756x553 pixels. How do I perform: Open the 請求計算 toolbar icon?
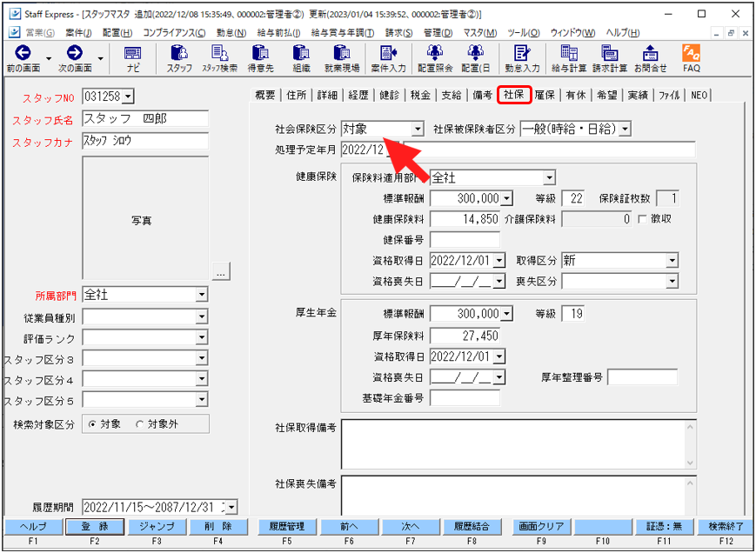(610, 58)
